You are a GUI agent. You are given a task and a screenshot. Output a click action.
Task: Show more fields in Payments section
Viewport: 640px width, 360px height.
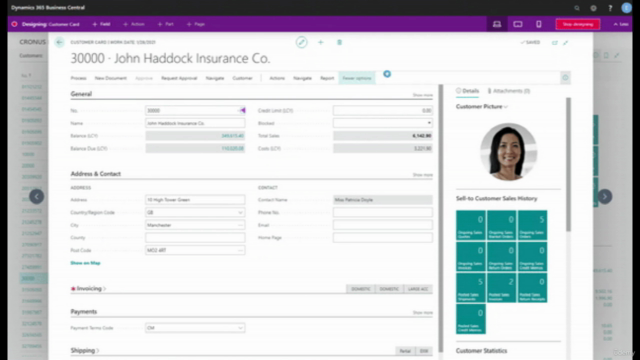[422, 313]
